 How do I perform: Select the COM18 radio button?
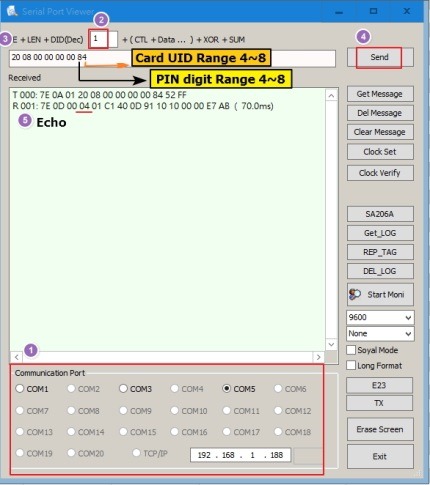(x=278, y=432)
